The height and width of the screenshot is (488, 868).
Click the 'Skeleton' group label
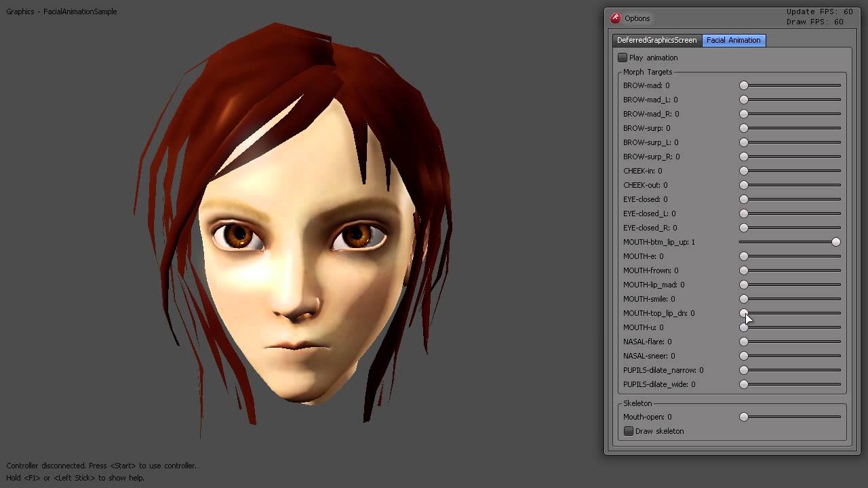click(637, 403)
